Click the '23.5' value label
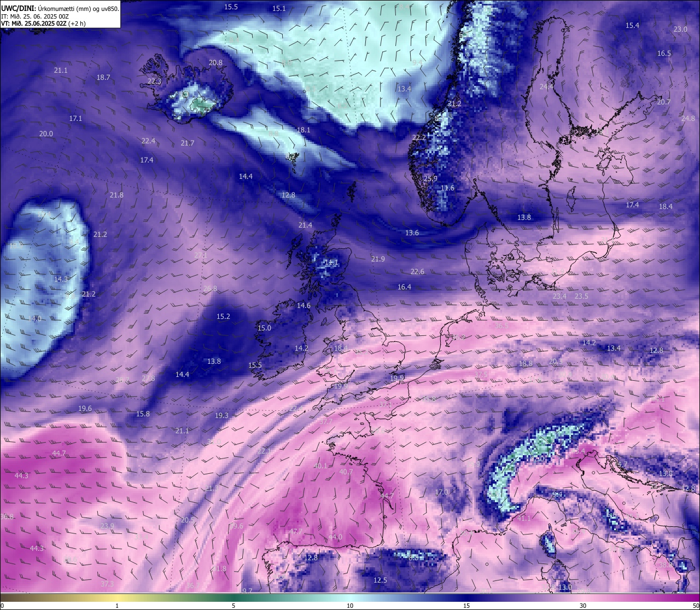The height and width of the screenshot is (610, 700). (x=581, y=296)
